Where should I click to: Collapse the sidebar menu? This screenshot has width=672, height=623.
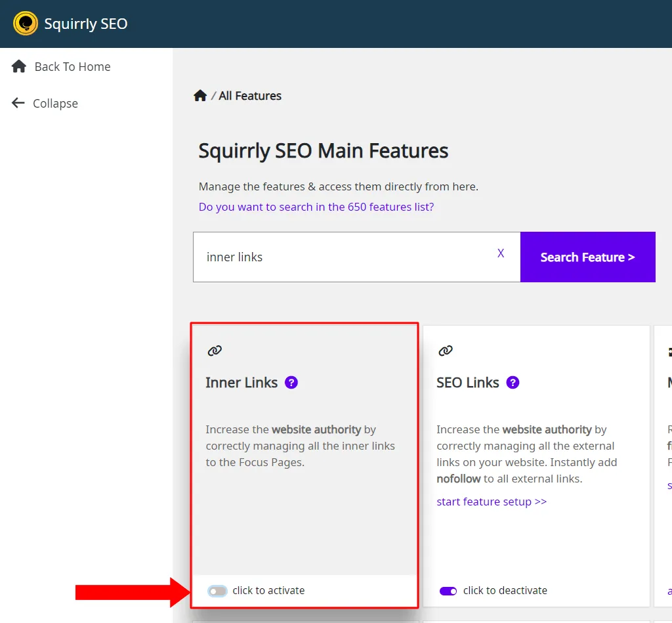pyautogui.click(x=55, y=103)
